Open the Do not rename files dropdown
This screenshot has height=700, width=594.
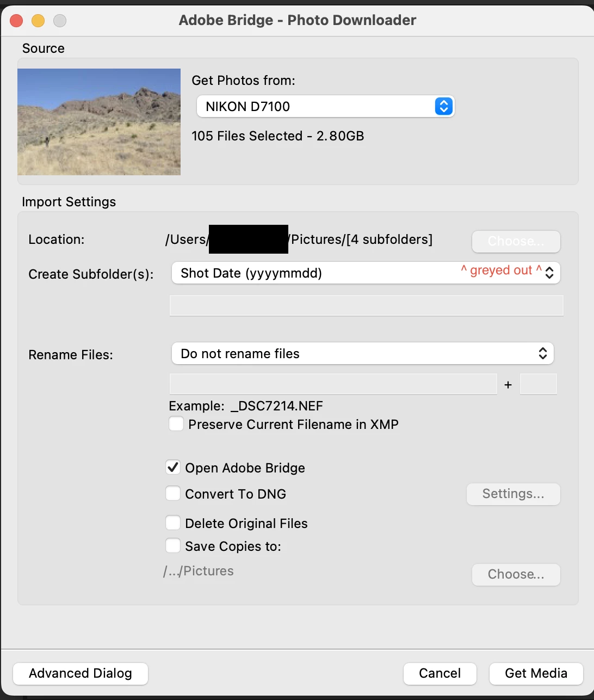[363, 353]
